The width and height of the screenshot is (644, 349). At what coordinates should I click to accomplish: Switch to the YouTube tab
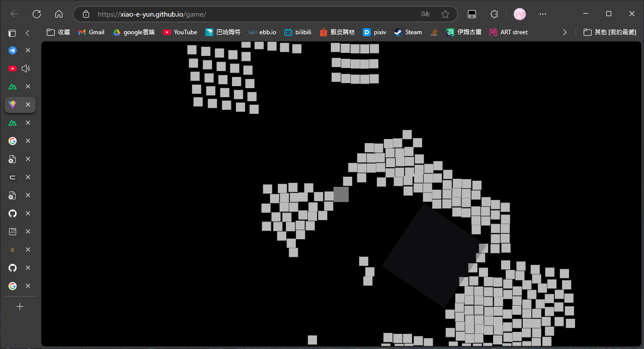(13, 68)
